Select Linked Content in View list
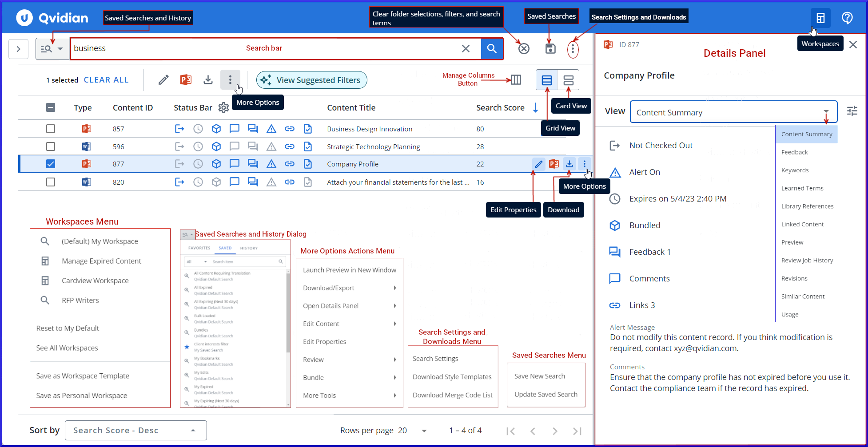Image resolution: width=868 pixels, height=447 pixels. point(807,225)
